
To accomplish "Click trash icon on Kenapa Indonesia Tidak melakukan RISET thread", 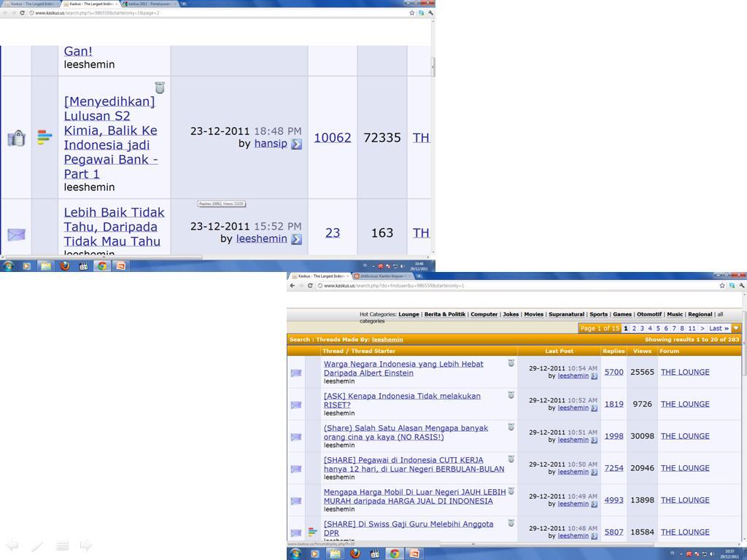I will pos(511,394).
